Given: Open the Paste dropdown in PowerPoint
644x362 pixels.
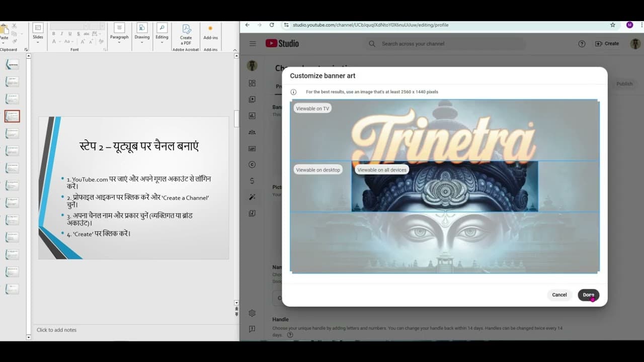Looking at the screenshot, I should [4, 42].
